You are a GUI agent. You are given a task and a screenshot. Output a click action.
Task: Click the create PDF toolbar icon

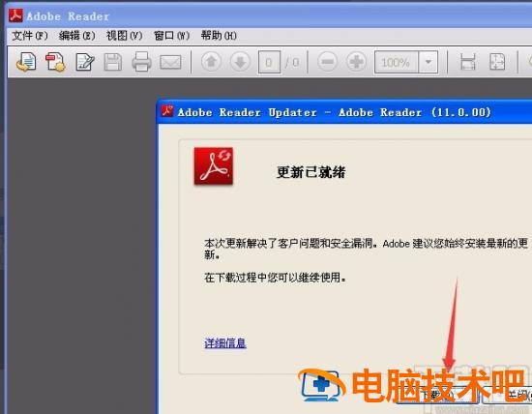55,62
